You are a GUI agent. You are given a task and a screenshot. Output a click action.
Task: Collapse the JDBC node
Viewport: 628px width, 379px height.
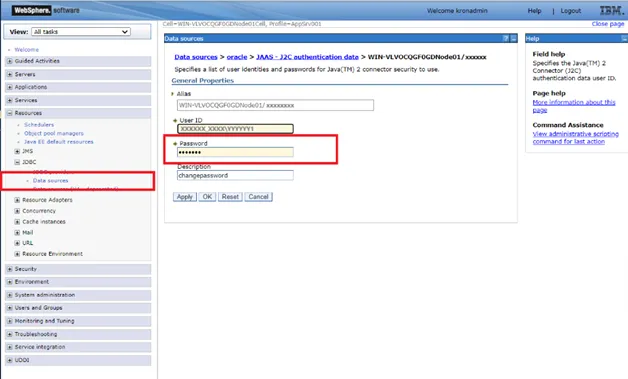pyautogui.click(x=17, y=162)
